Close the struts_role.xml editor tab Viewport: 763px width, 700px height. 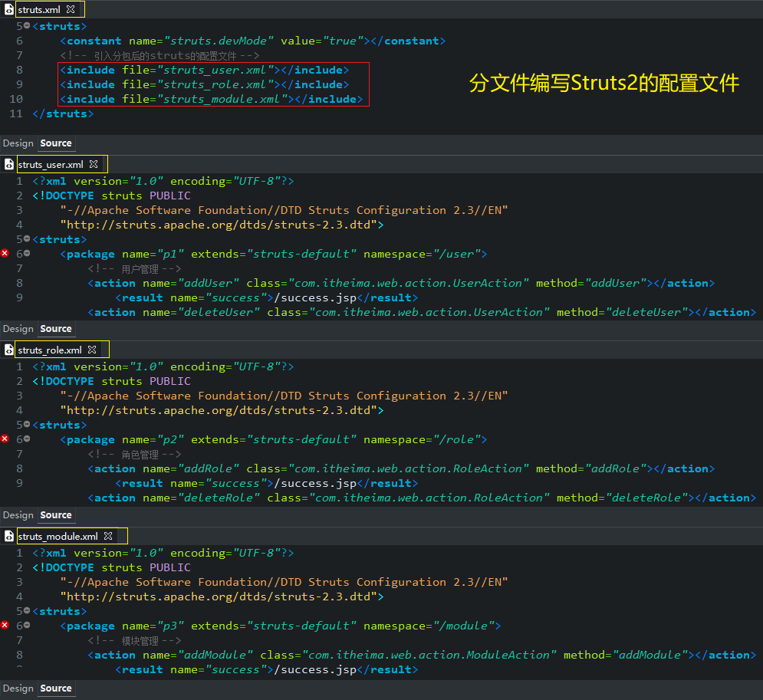(92, 350)
